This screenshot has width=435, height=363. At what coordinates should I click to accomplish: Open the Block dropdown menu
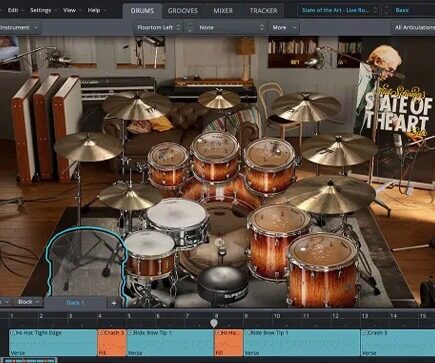(x=29, y=302)
